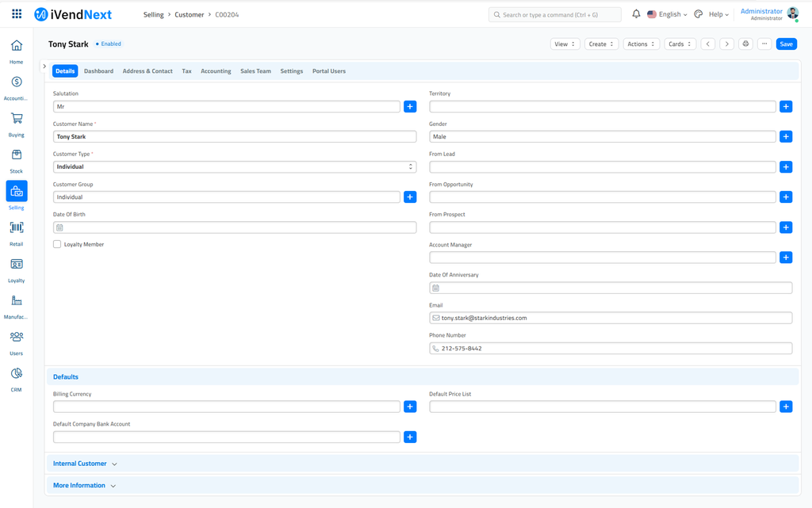
Task: Open the Actions dropdown menu
Action: [640, 44]
